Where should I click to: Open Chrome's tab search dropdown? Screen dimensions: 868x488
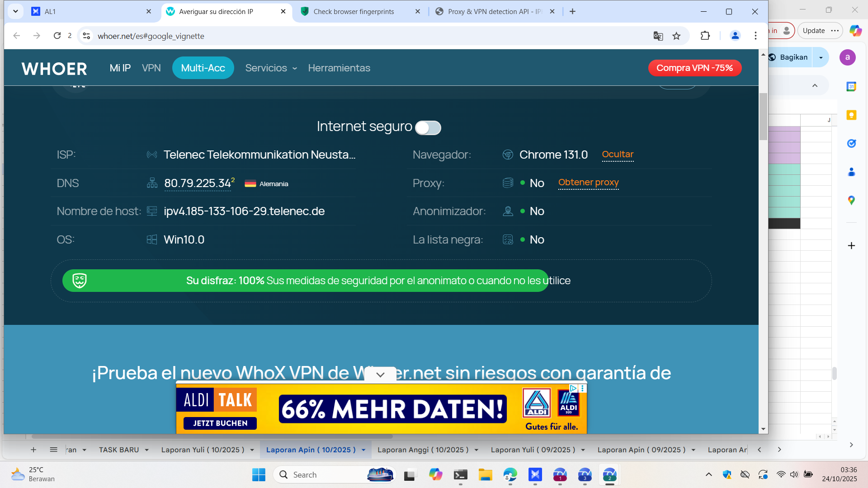click(15, 11)
